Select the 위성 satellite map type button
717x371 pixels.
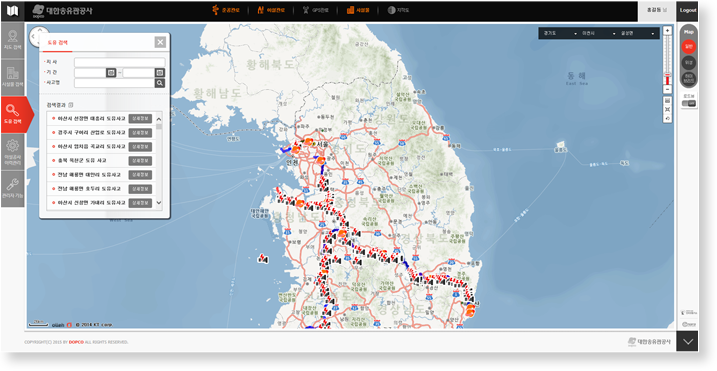pos(689,62)
